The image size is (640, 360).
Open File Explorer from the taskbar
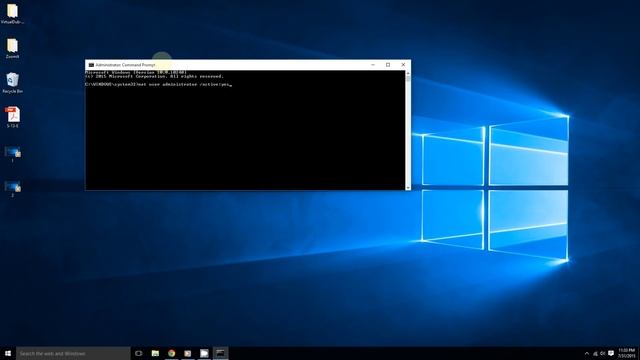tap(155, 353)
